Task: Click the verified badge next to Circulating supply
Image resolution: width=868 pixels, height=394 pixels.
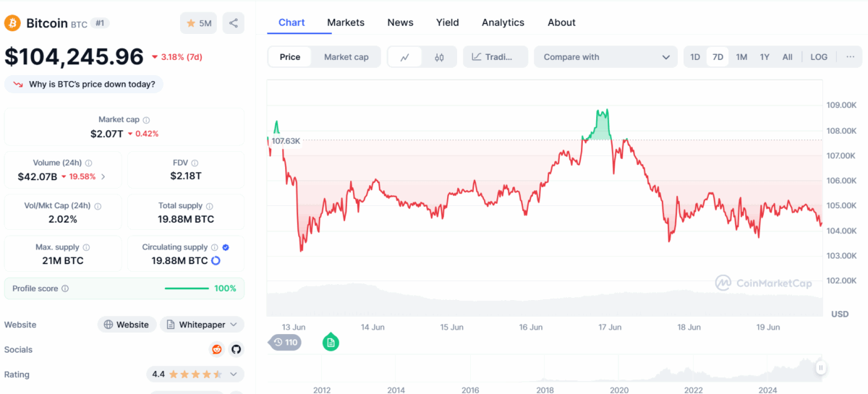Action: coord(226,247)
